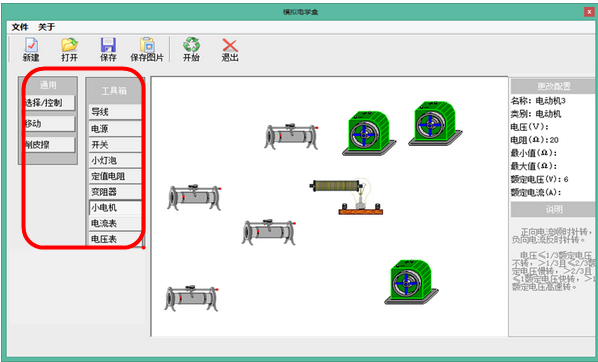Save the circuit with the 保存 icon

[x=108, y=45]
